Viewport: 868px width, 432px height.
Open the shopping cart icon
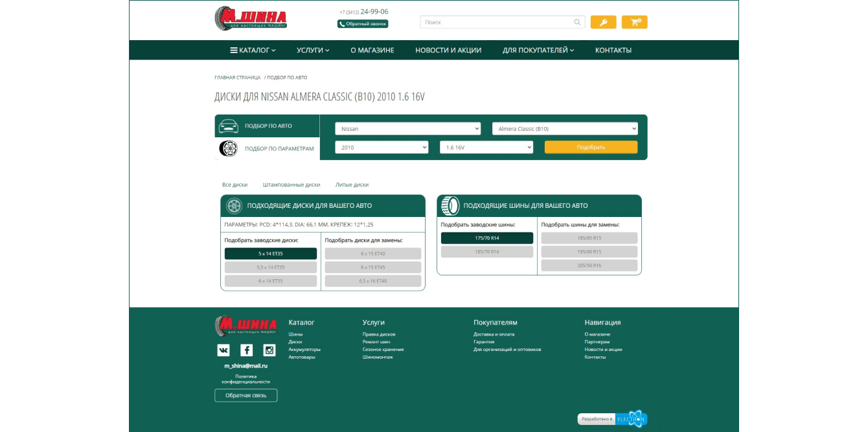(x=635, y=22)
